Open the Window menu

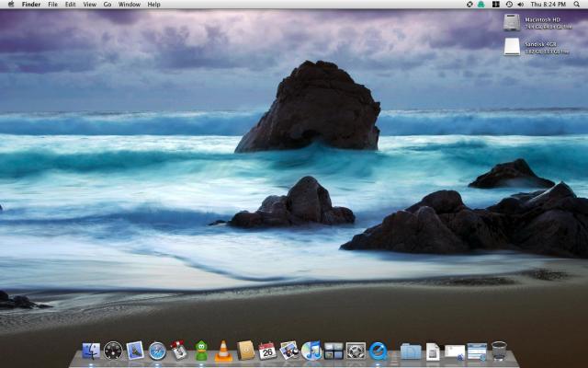[130, 5]
